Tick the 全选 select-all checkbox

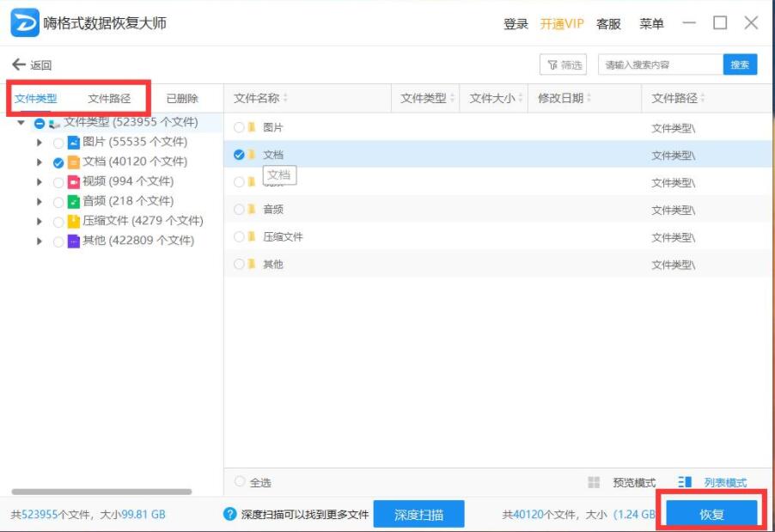(x=240, y=481)
